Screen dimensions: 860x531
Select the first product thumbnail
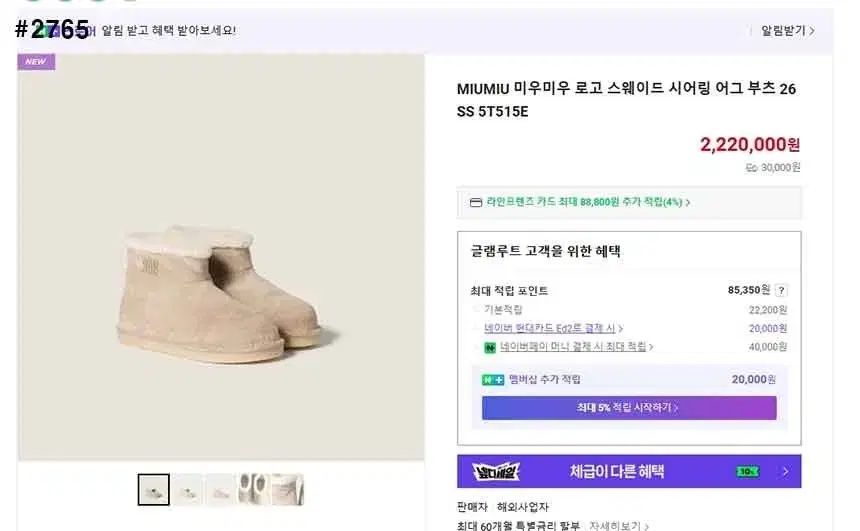(x=153, y=490)
